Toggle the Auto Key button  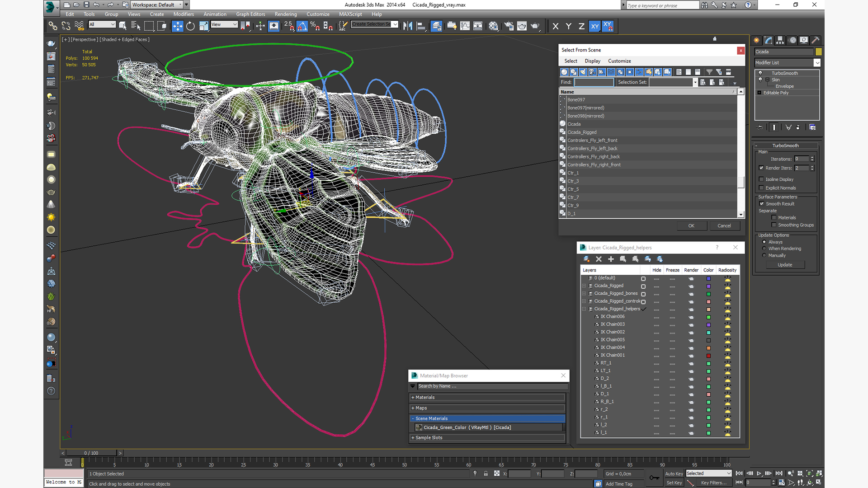point(674,474)
